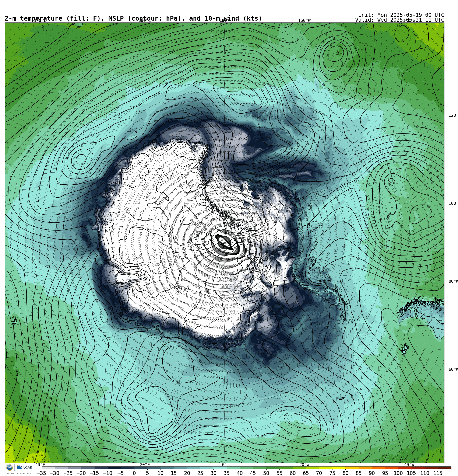
Task: Pick the light gray swatch between -35 and -30
Action: point(48,468)
